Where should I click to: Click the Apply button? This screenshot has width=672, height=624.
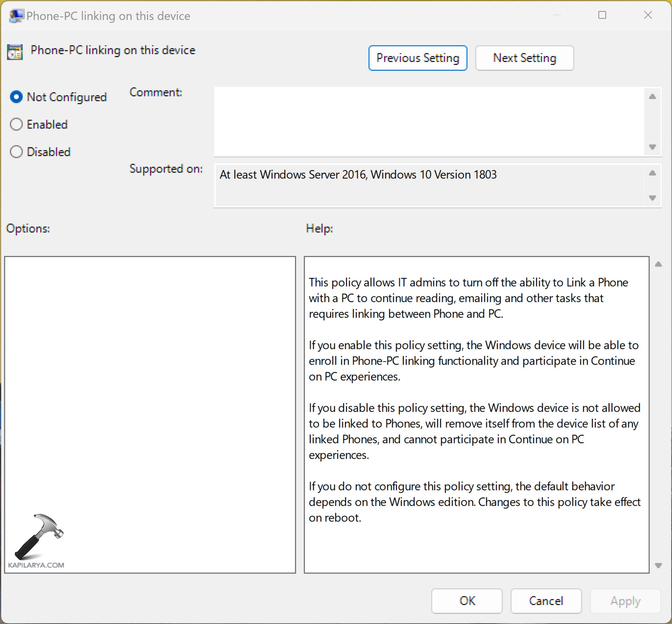(x=625, y=600)
